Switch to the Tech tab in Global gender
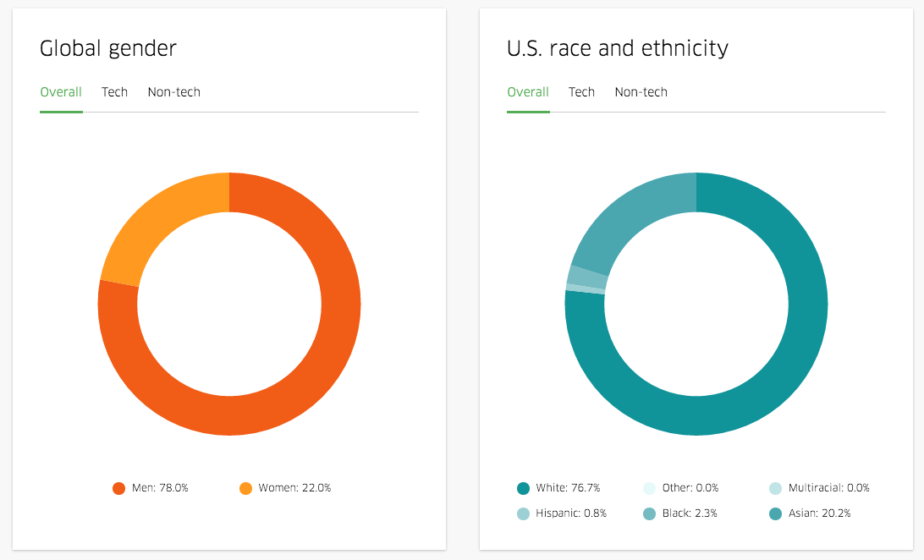This screenshot has height=560, width=924. click(114, 92)
